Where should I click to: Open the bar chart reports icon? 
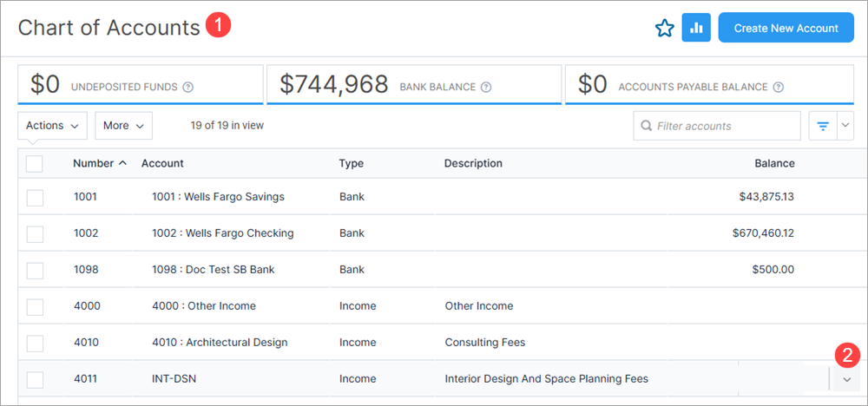[696, 28]
